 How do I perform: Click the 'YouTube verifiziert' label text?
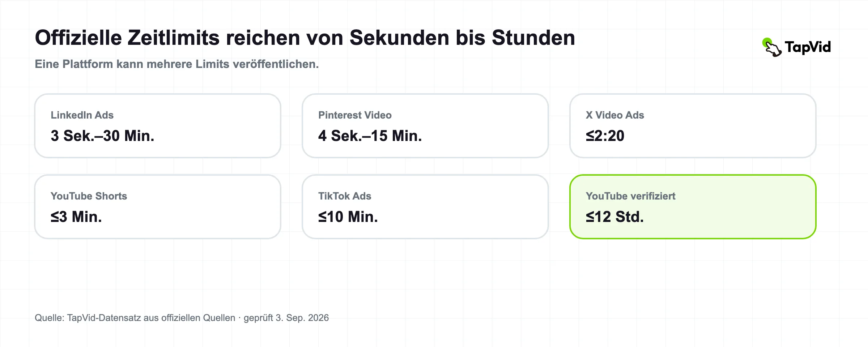(630, 196)
